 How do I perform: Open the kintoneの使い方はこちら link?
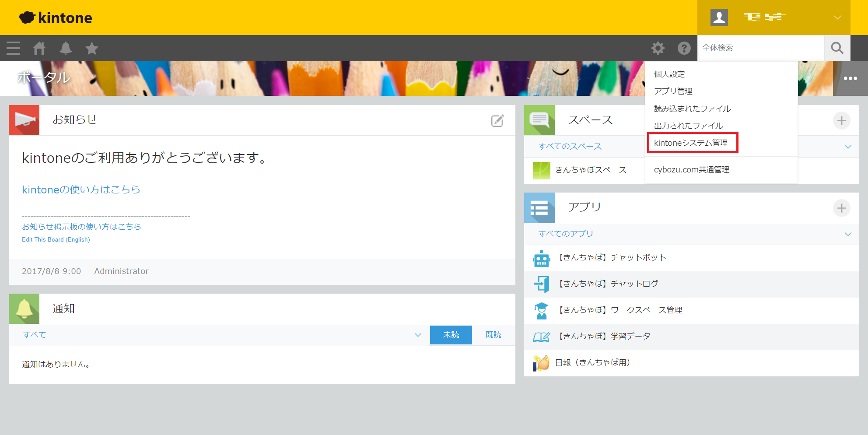[81, 189]
